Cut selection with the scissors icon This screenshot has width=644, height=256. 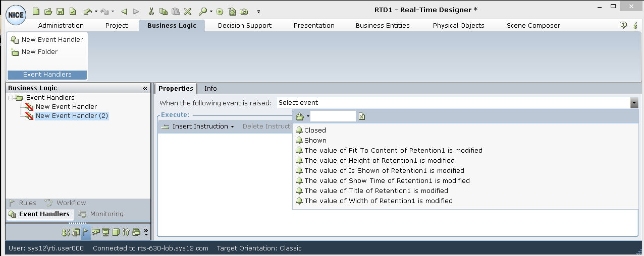[152, 11]
